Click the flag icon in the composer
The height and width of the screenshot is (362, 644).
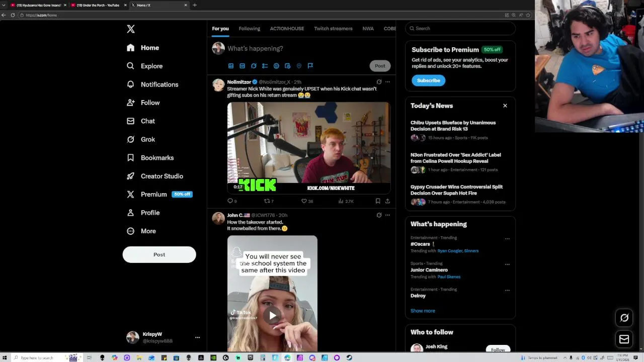pos(310,66)
